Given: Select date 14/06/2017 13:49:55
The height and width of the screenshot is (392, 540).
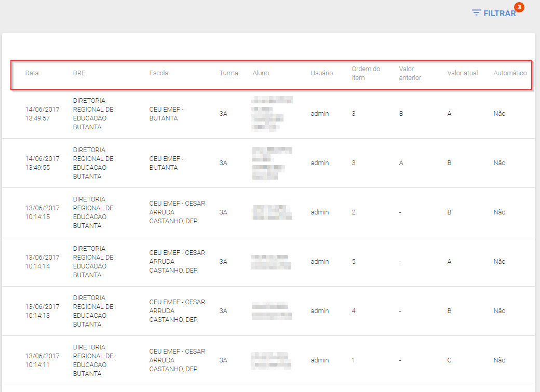Looking at the screenshot, I should [42, 163].
